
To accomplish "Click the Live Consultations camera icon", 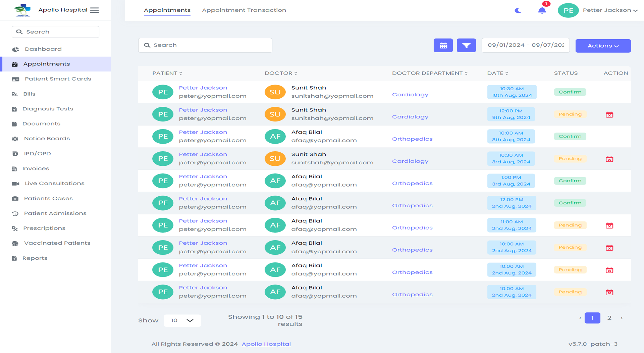I will tap(15, 183).
